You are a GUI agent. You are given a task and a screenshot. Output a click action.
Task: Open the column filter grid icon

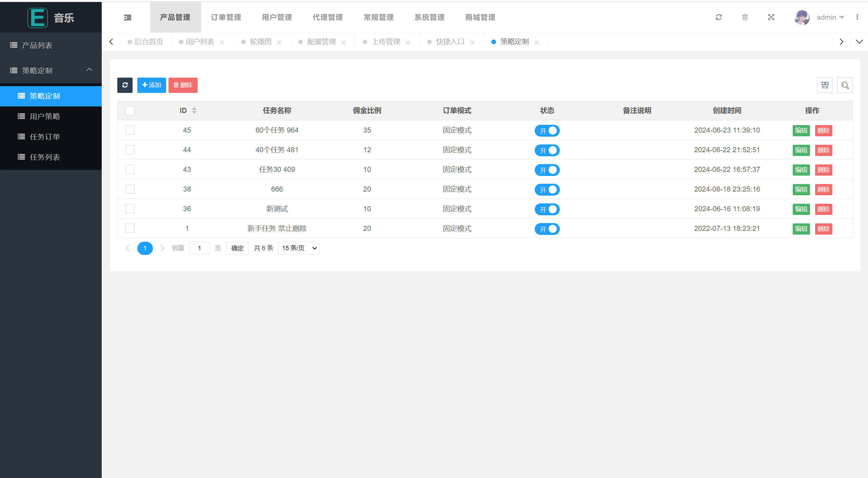(825, 85)
